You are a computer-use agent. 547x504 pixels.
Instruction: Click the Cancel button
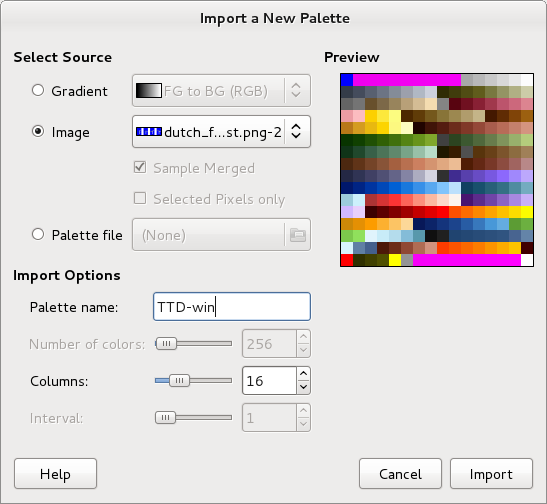point(400,474)
